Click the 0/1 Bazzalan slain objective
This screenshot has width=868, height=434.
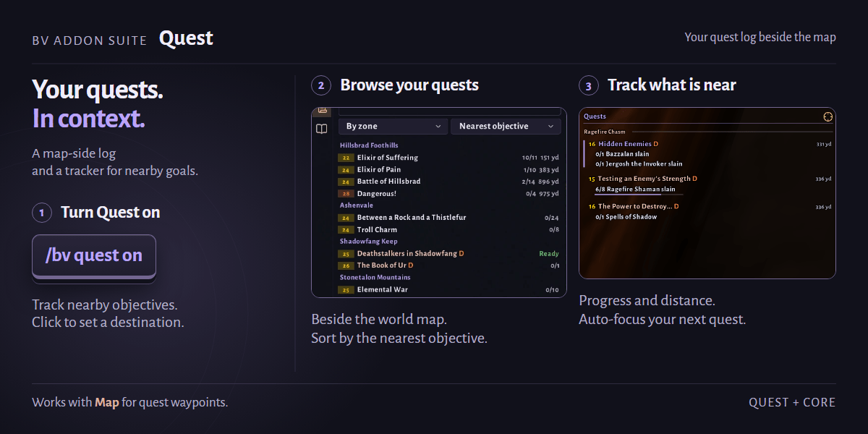(x=622, y=154)
